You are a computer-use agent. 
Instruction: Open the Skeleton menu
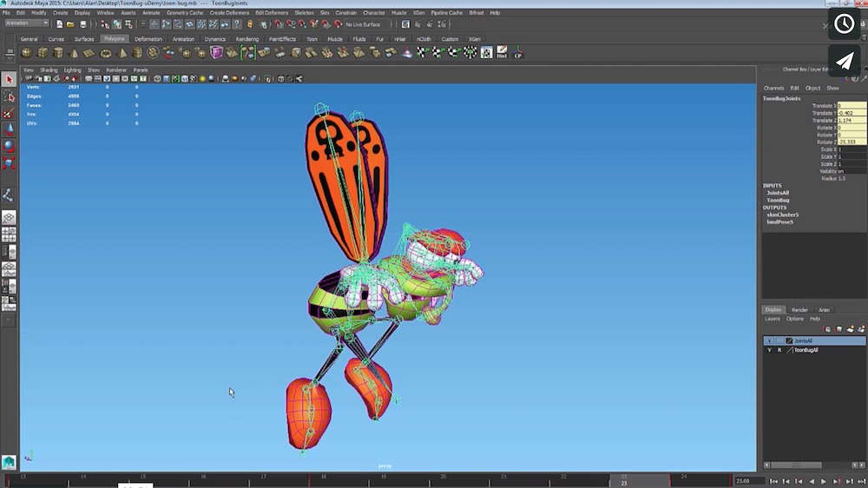coord(304,13)
